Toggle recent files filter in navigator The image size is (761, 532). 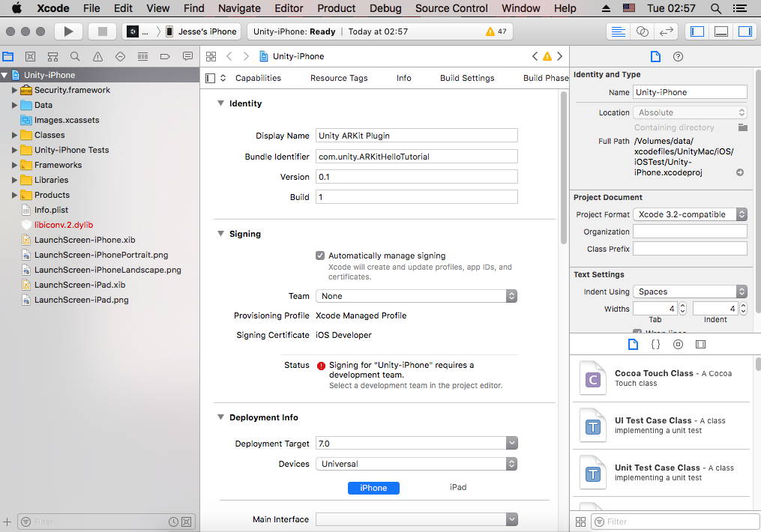(x=173, y=522)
